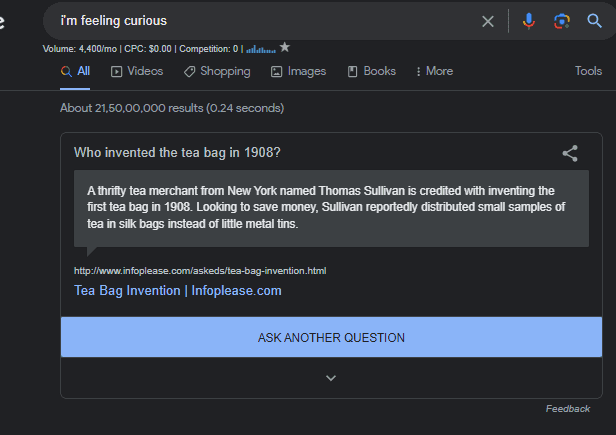
Task: Click the "Competition: 0" keyword stat
Action: 209,49
